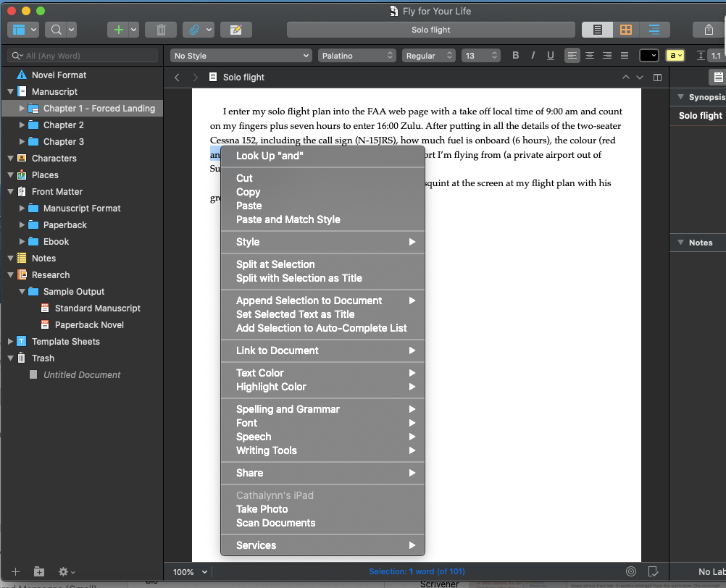Viewport: 726px width, 588px height.
Task: Click the share icon in the toolbar
Action: coord(710,30)
